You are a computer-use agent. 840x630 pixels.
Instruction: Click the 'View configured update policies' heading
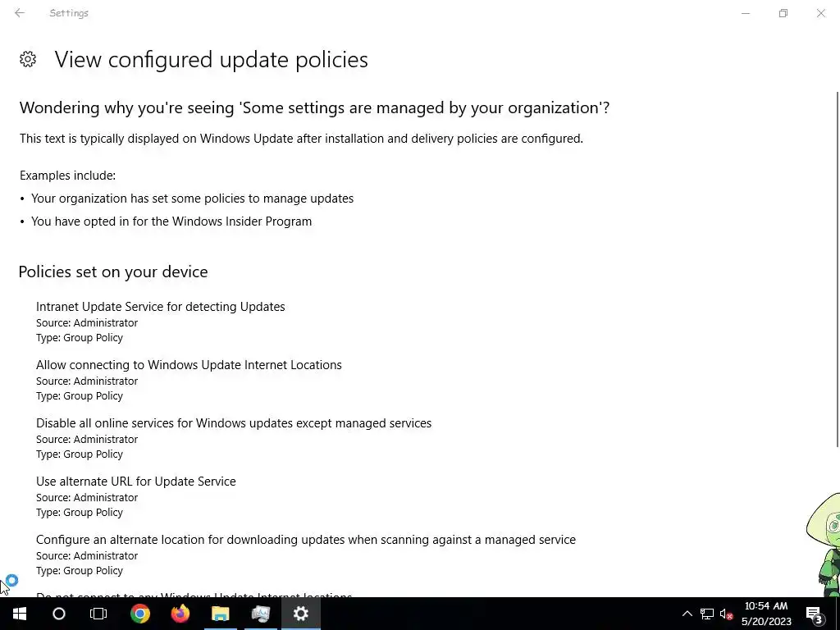211,59
